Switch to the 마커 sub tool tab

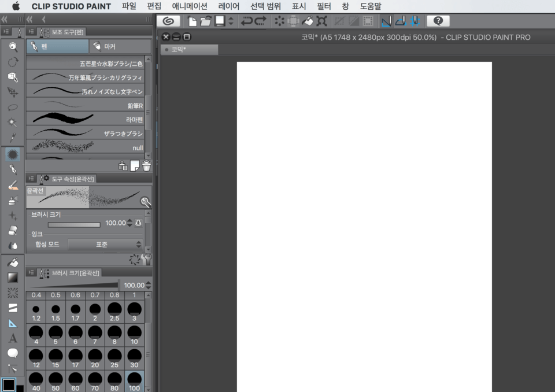(120, 46)
